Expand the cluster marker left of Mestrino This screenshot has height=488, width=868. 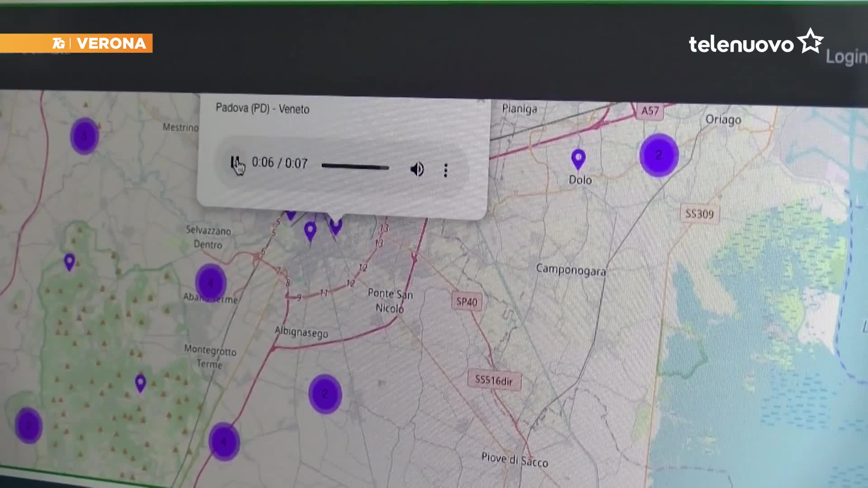point(85,136)
